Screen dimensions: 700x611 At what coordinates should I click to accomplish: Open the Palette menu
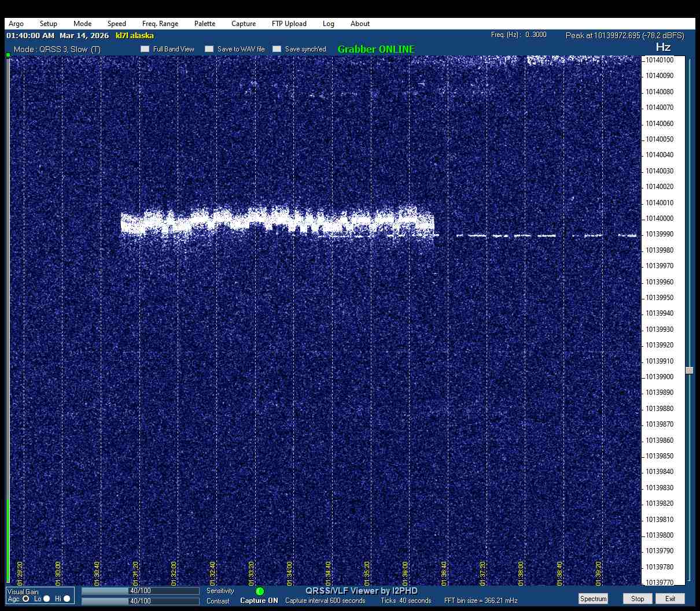205,24
